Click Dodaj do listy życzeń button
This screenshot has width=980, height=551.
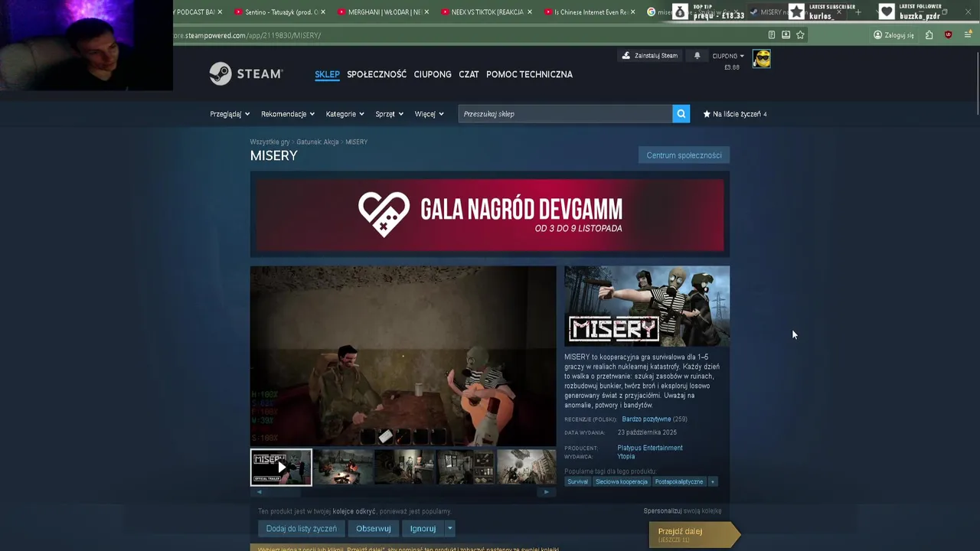pyautogui.click(x=301, y=528)
